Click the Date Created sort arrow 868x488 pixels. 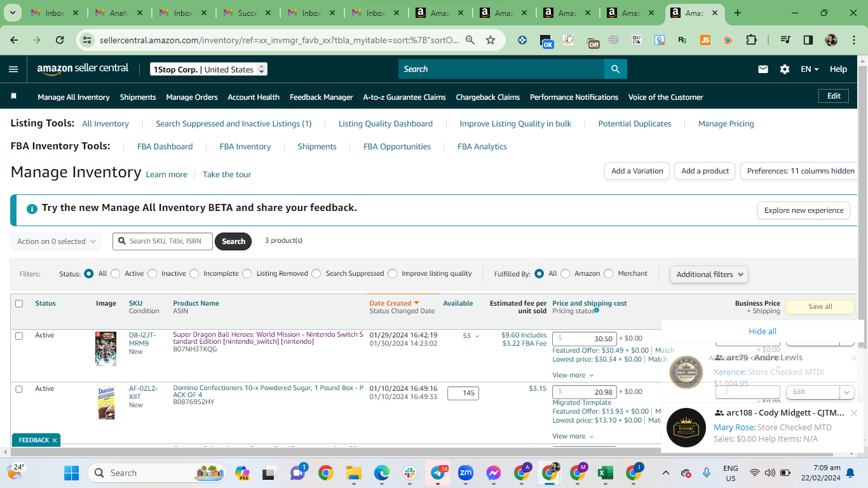click(x=417, y=303)
